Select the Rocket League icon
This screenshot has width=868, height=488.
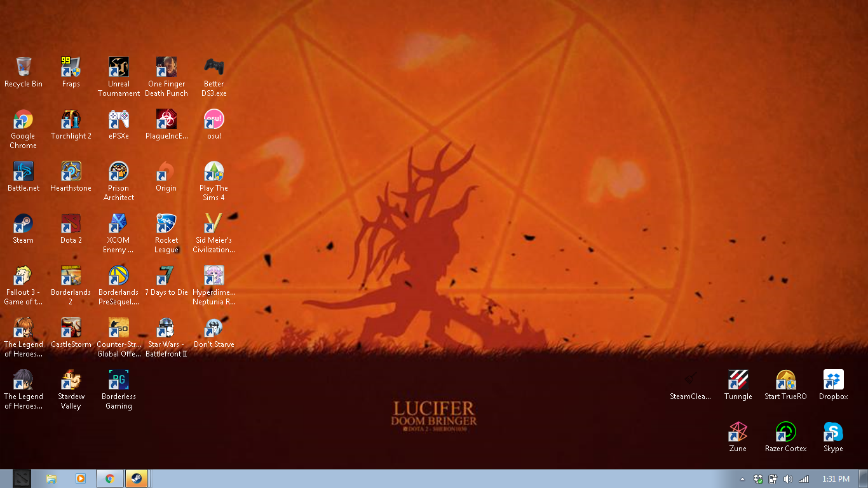click(x=166, y=223)
